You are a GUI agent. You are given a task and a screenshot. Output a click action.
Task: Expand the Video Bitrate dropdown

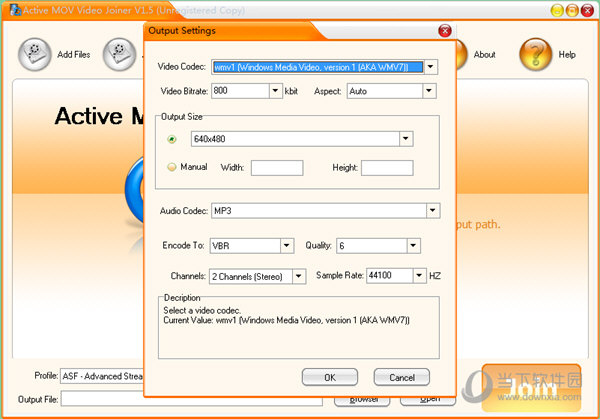click(x=275, y=91)
